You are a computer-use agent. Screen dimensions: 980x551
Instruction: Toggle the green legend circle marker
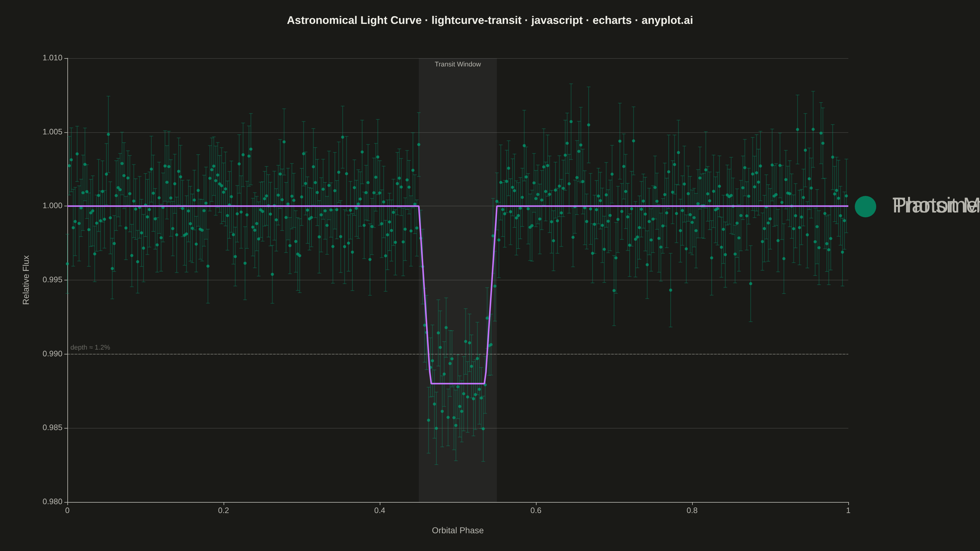pyautogui.click(x=865, y=207)
